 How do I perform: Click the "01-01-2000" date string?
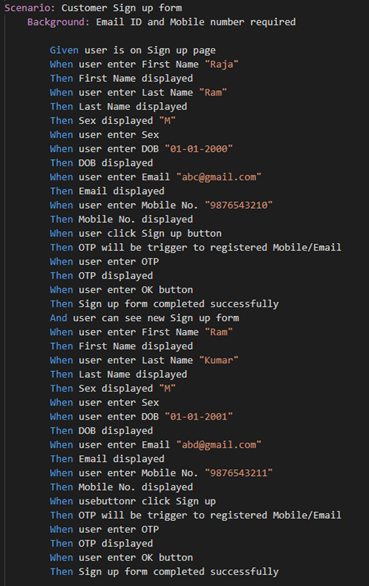tap(199, 149)
